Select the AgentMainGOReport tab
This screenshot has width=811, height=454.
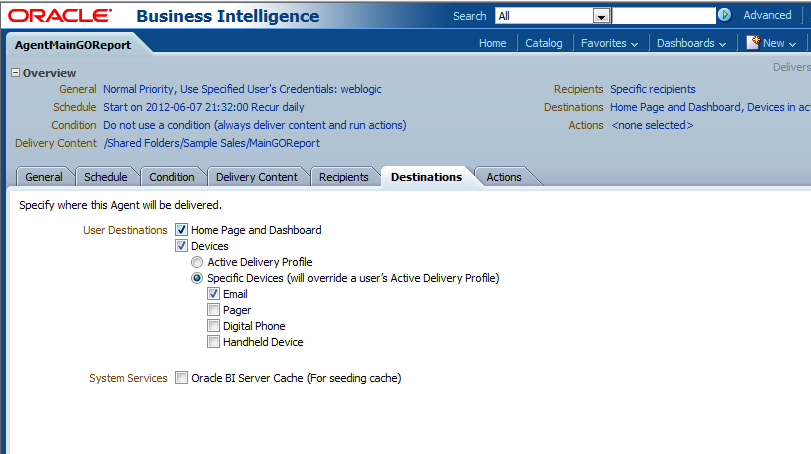(x=73, y=45)
